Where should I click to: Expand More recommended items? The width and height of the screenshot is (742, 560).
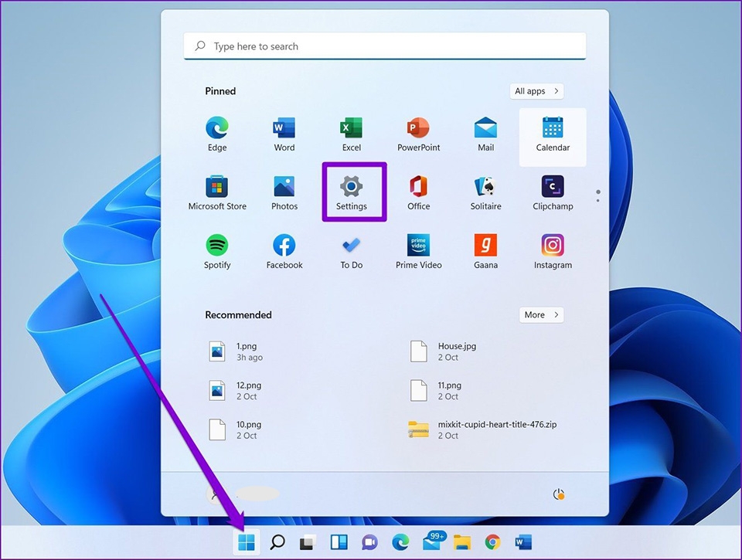click(541, 314)
